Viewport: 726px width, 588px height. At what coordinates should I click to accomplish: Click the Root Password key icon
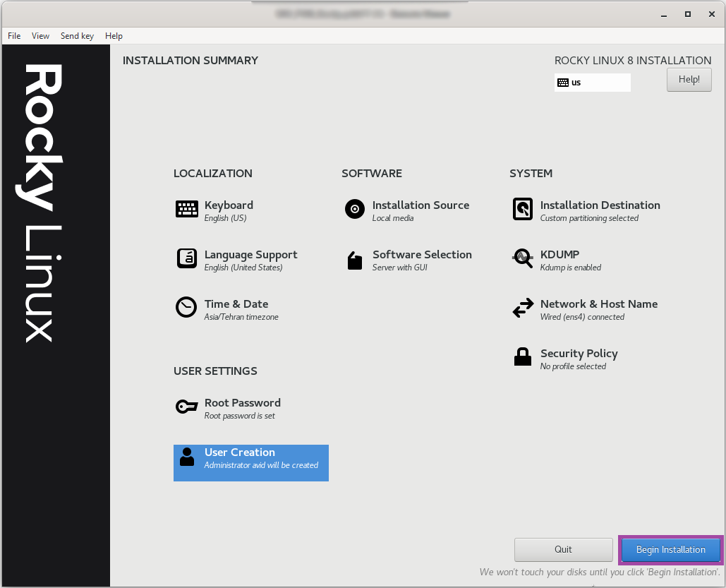(x=186, y=407)
